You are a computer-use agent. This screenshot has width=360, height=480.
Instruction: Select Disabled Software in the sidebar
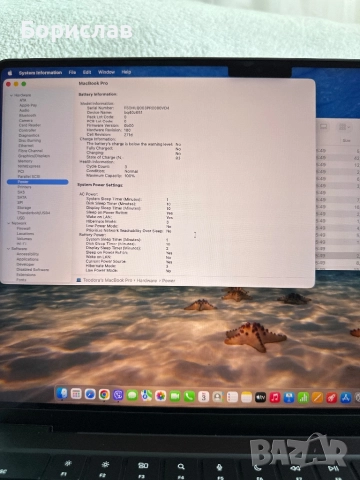click(33, 270)
